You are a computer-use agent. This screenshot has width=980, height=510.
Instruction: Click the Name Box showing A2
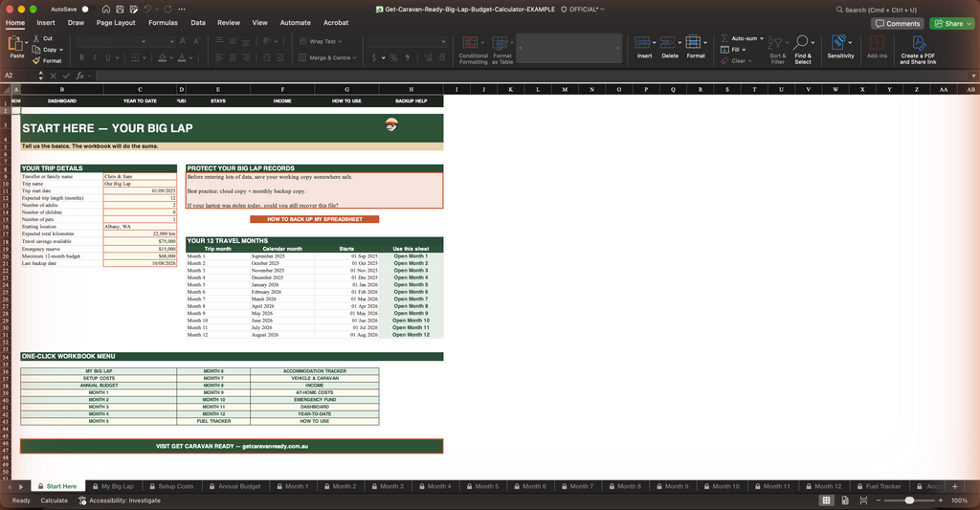click(19, 76)
